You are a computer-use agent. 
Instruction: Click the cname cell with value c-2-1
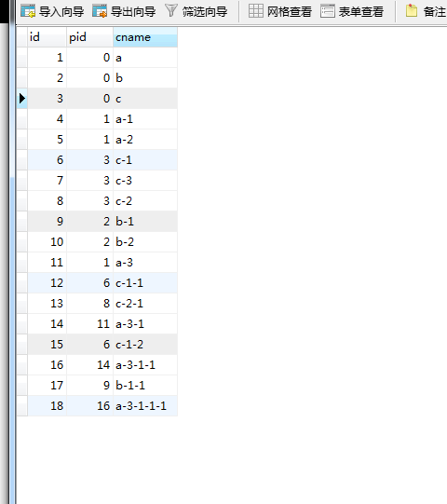(145, 304)
